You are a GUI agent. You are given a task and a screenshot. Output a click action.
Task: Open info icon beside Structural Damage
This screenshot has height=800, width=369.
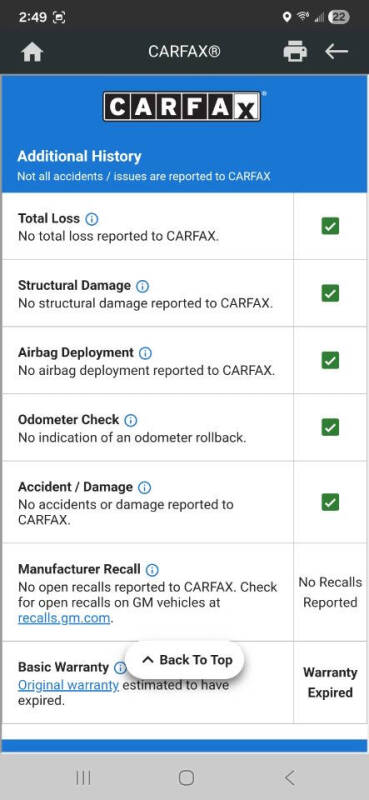click(x=142, y=286)
